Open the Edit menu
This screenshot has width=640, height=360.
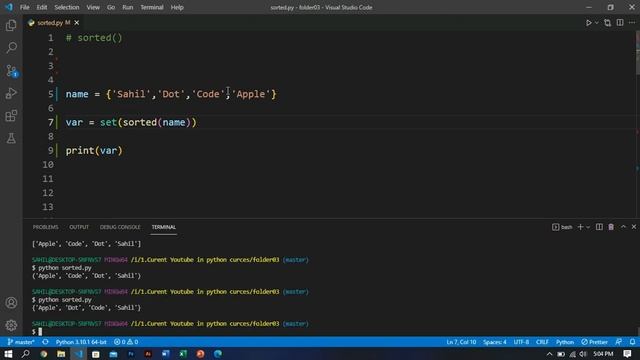coord(42,7)
